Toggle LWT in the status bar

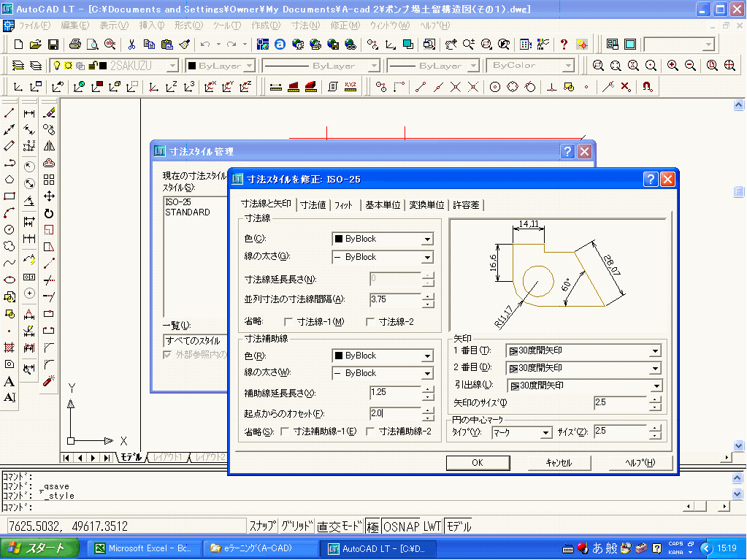(432, 526)
